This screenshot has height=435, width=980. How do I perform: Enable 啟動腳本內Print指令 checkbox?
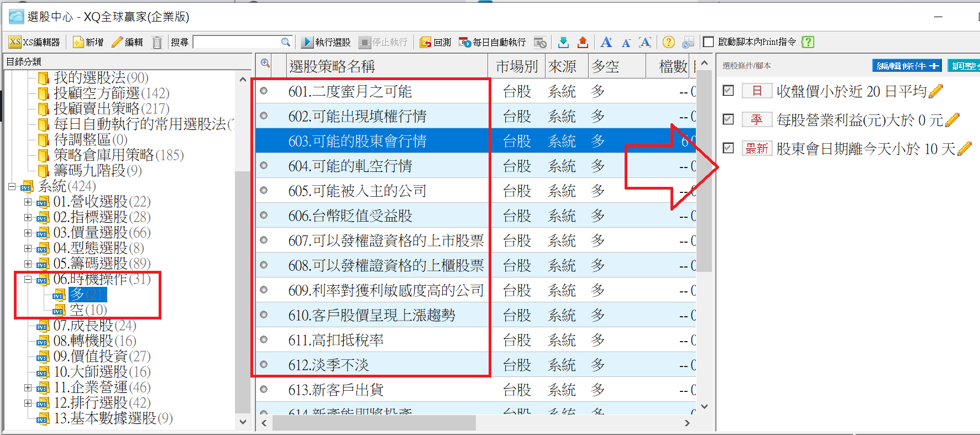709,42
